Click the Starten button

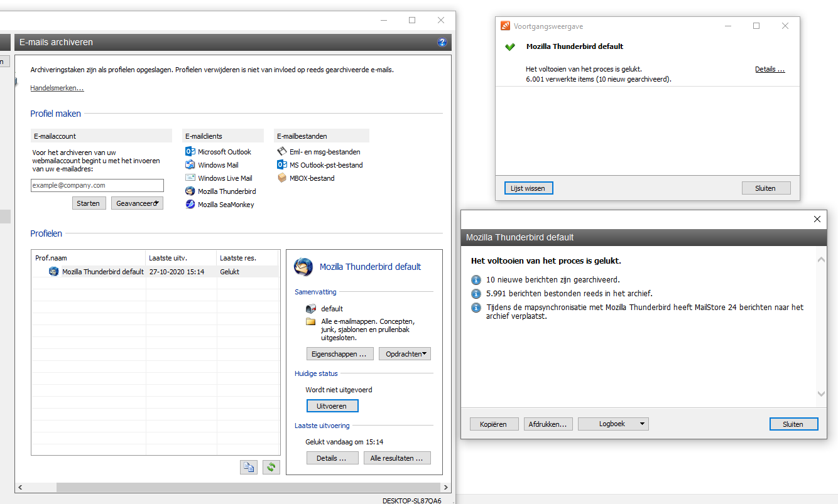[x=89, y=203]
